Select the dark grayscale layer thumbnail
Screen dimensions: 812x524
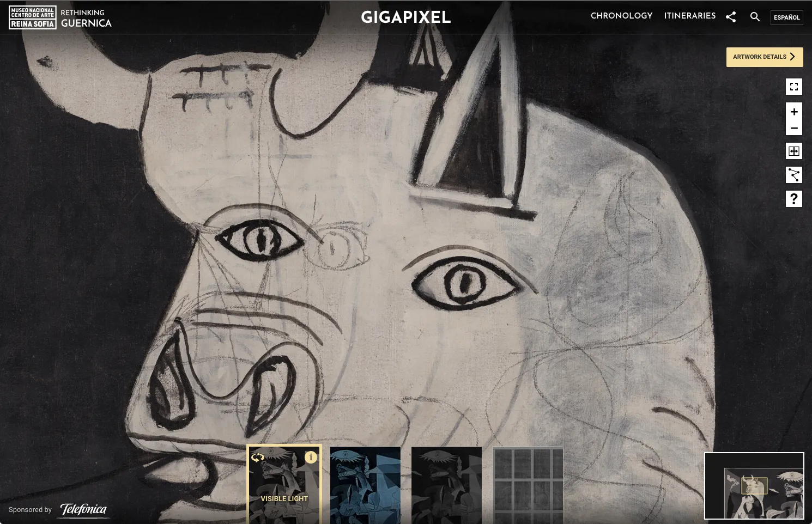coord(446,485)
